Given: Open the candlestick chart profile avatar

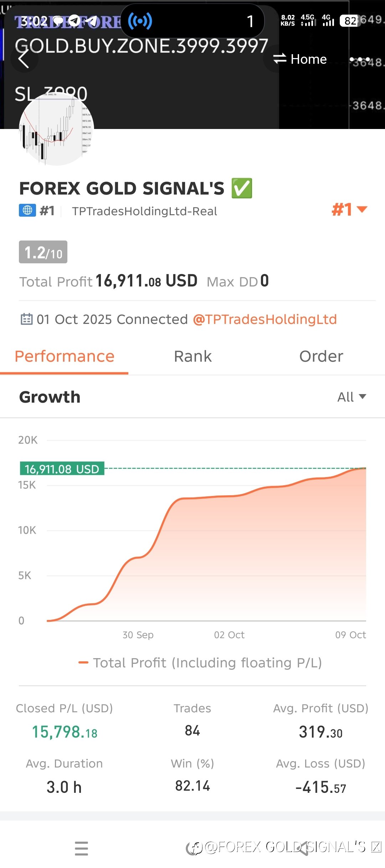Looking at the screenshot, I should click(x=56, y=129).
